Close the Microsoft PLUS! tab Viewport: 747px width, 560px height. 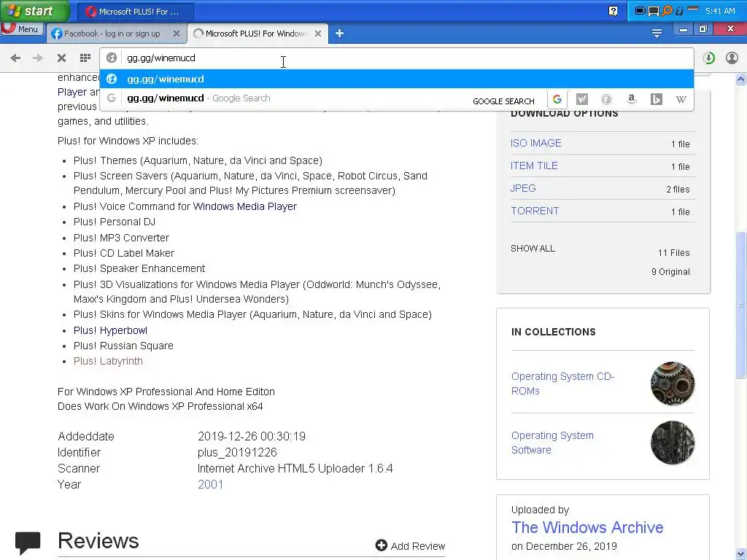(318, 34)
